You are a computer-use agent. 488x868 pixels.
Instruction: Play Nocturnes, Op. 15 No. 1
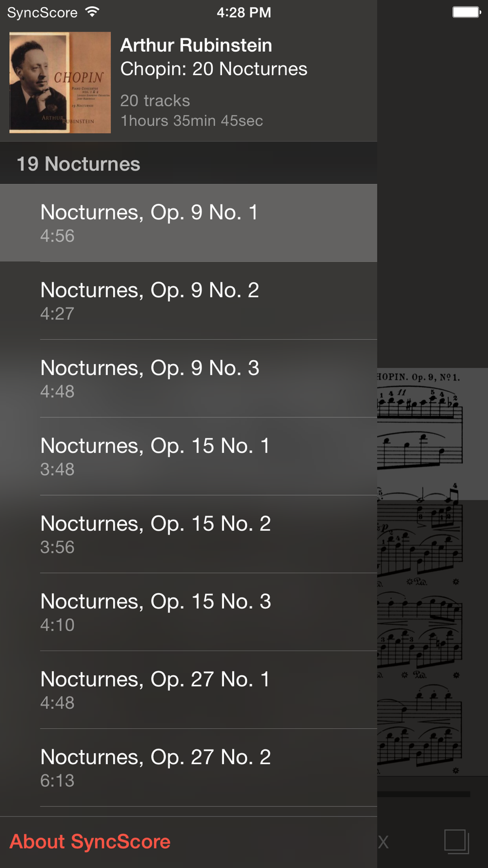coord(188,456)
